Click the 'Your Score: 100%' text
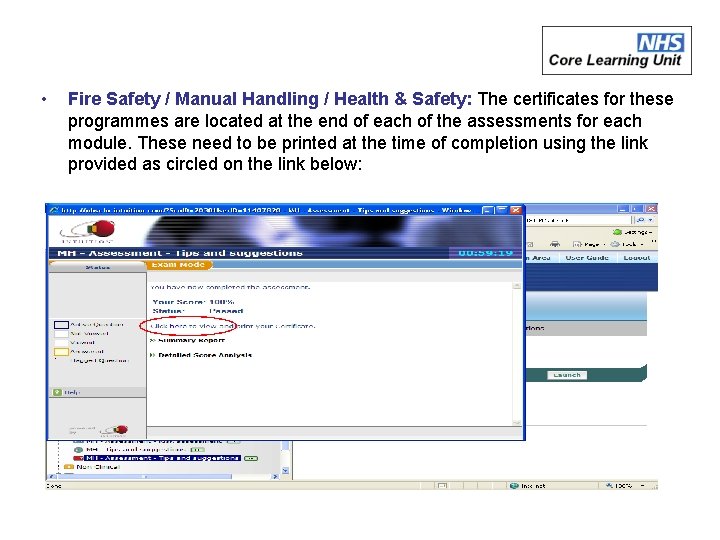The width and height of the screenshot is (720, 540). click(193, 302)
